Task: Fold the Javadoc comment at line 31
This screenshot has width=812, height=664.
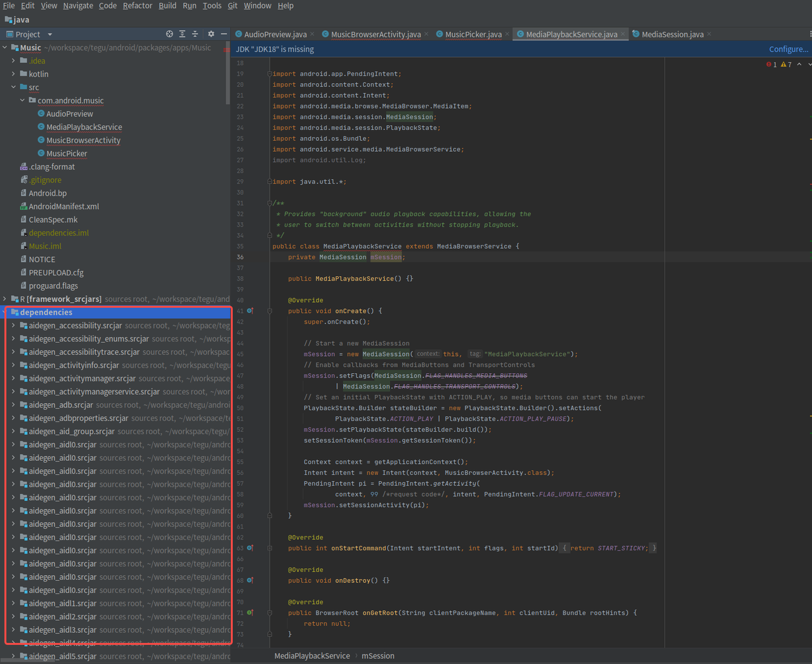Action: 270,203
